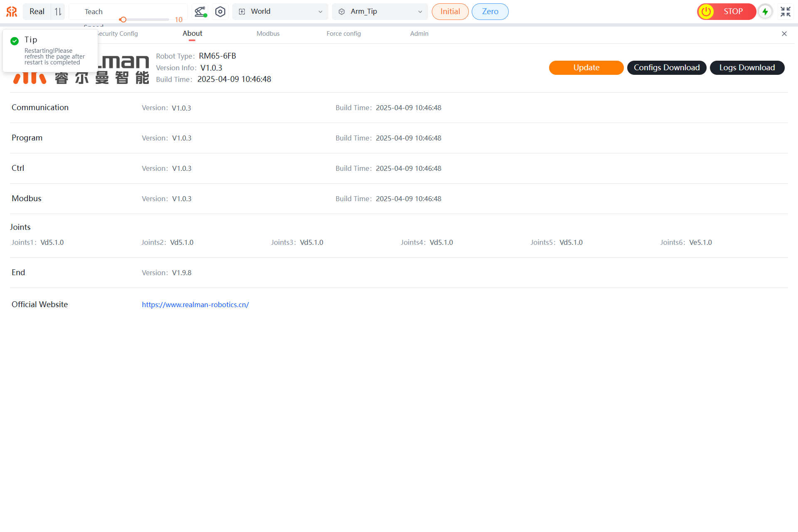Click the green check tip icon
Screen dimensions: 798x532
click(15, 41)
